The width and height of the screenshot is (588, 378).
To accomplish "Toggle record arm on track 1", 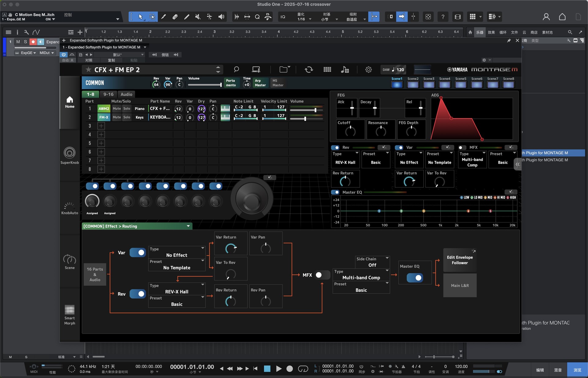I will tap(33, 42).
